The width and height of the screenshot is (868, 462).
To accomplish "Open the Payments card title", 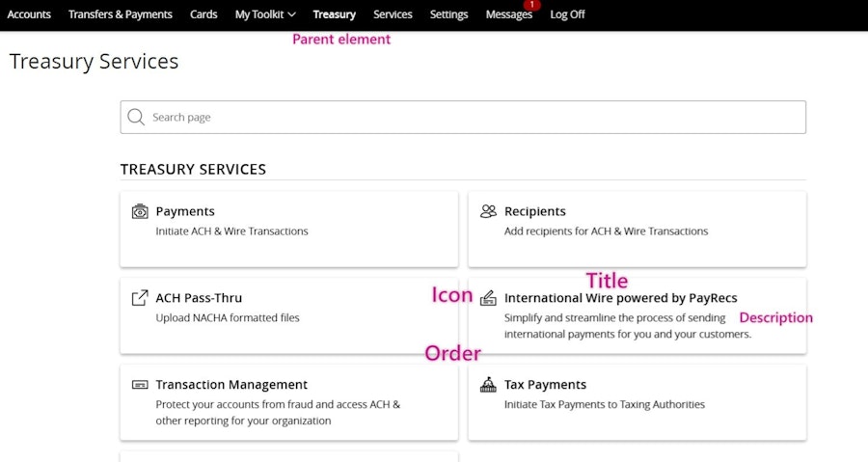I will [x=185, y=211].
